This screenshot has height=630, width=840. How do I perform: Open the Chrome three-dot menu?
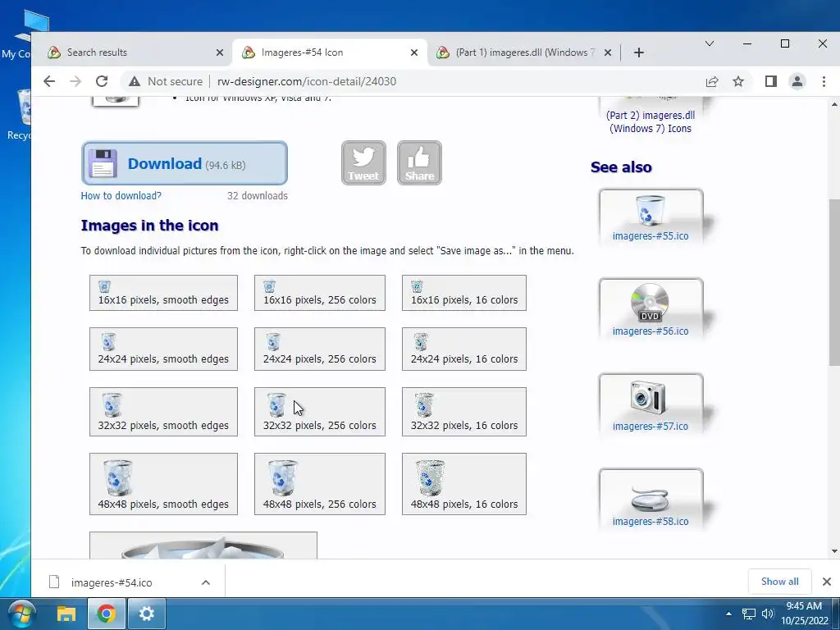pyautogui.click(x=824, y=81)
